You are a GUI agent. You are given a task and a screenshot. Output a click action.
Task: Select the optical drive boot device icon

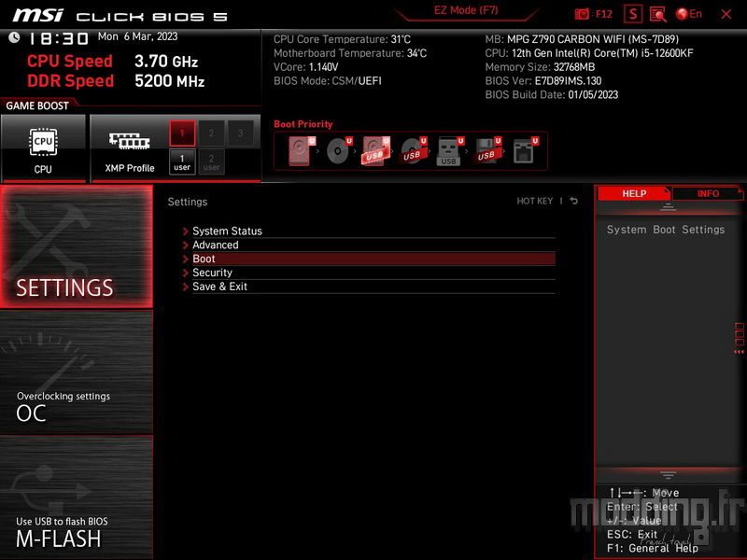point(339,151)
